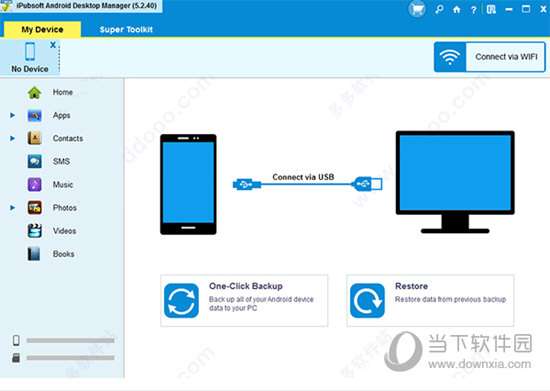Click the Restore circular arrow icon
Viewport: 550px width, 391px height.
367,301
